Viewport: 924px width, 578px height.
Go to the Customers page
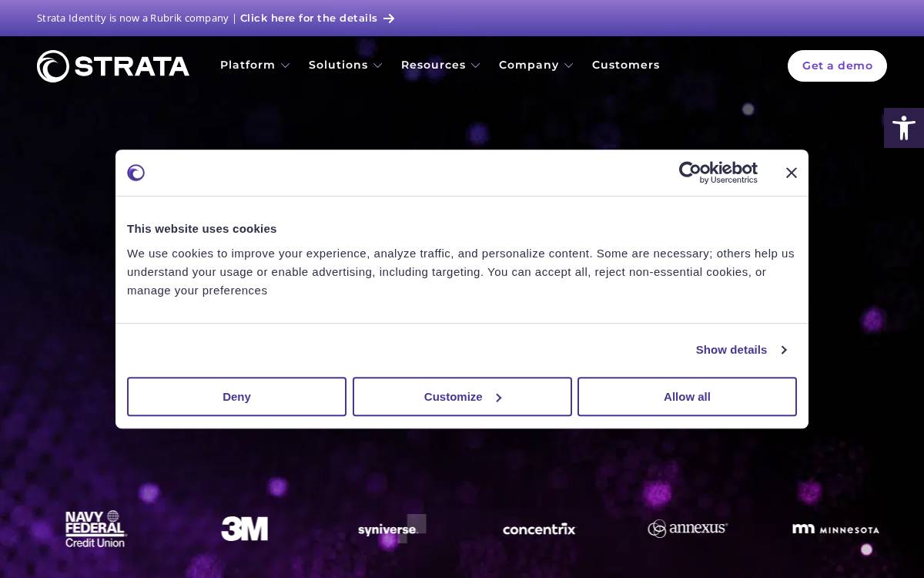pyautogui.click(x=626, y=65)
